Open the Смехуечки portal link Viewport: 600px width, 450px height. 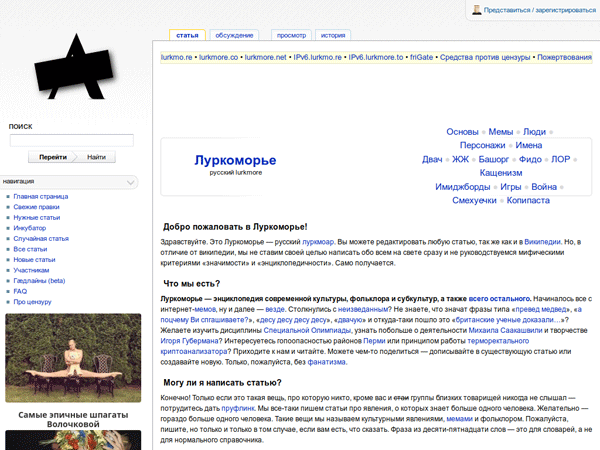474,201
